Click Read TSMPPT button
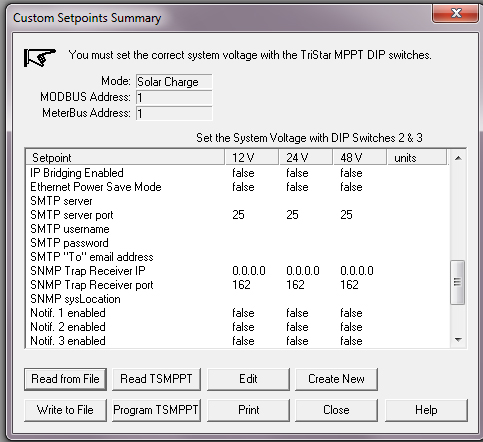 [156, 379]
